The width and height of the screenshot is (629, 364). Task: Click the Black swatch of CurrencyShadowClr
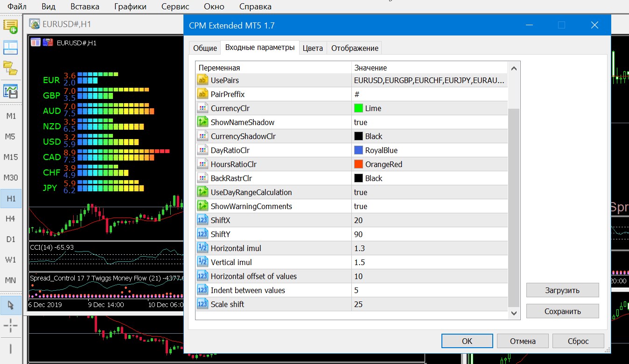tap(358, 136)
